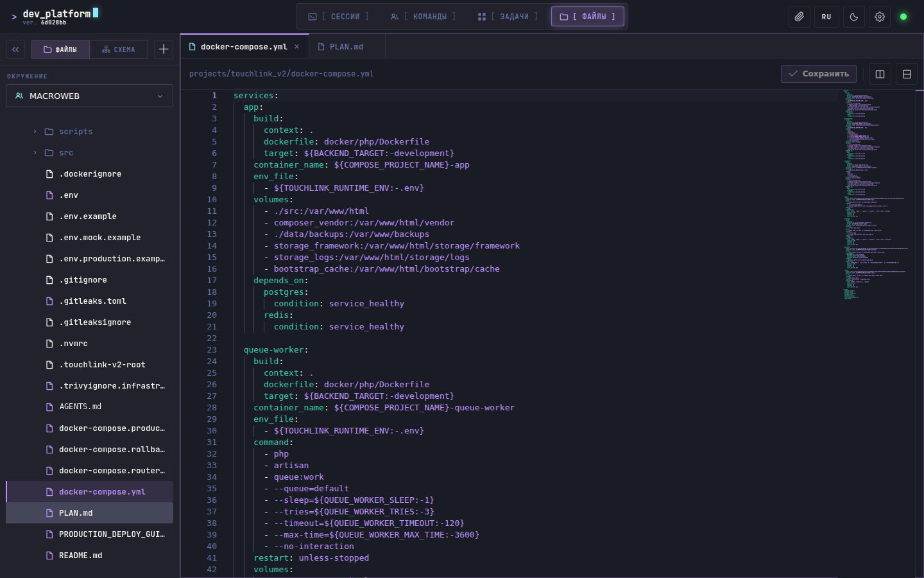Switch to docker-compose.yml editor tab
This screenshot has height=578, width=924.
pos(244,47)
